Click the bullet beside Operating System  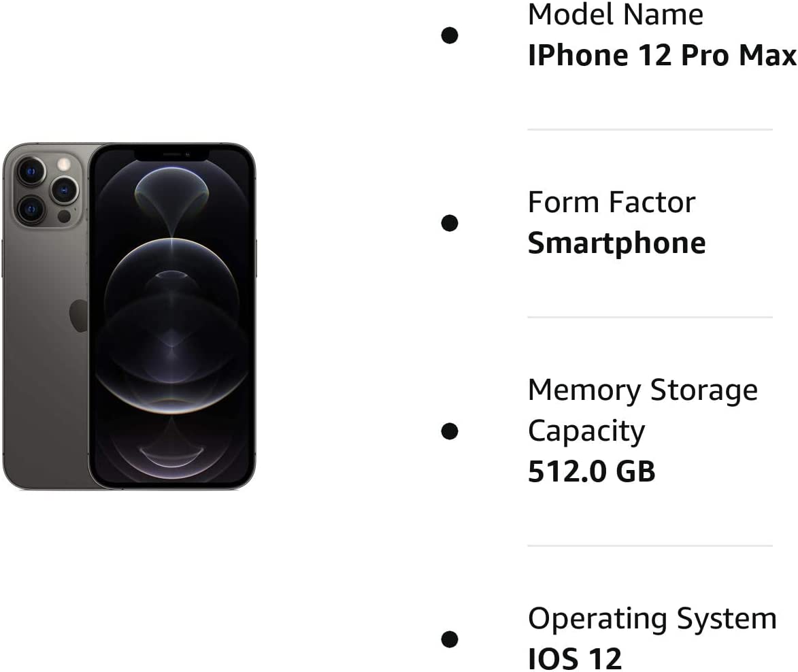[x=449, y=639]
